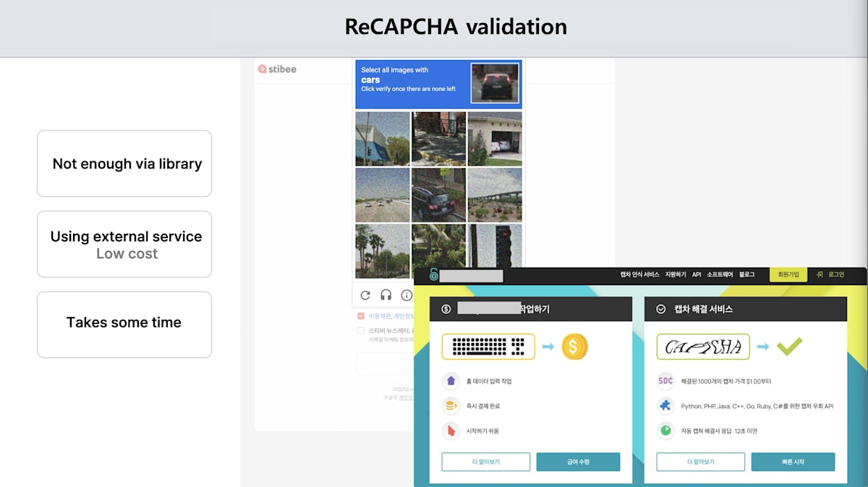Click the green clock timer icon

665,431
